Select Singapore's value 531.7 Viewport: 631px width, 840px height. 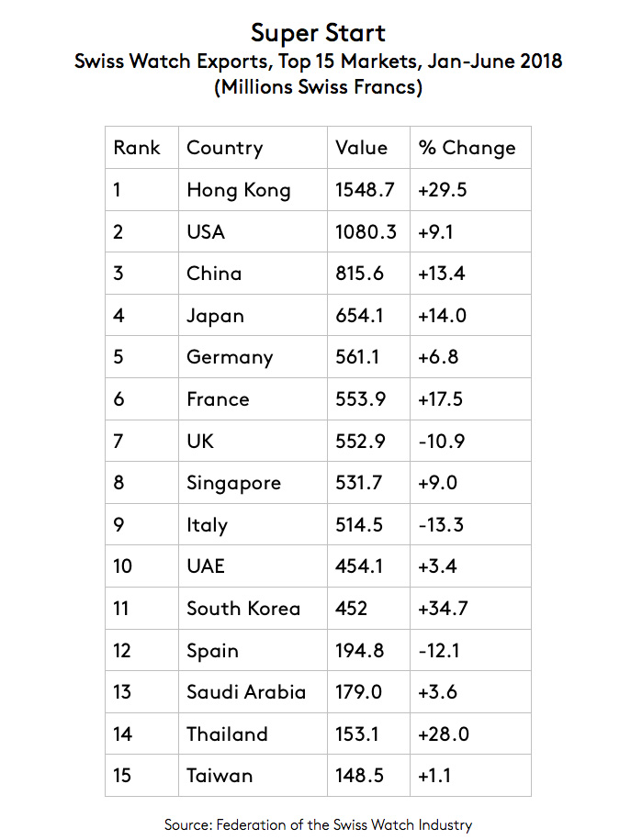click(359, 483)
